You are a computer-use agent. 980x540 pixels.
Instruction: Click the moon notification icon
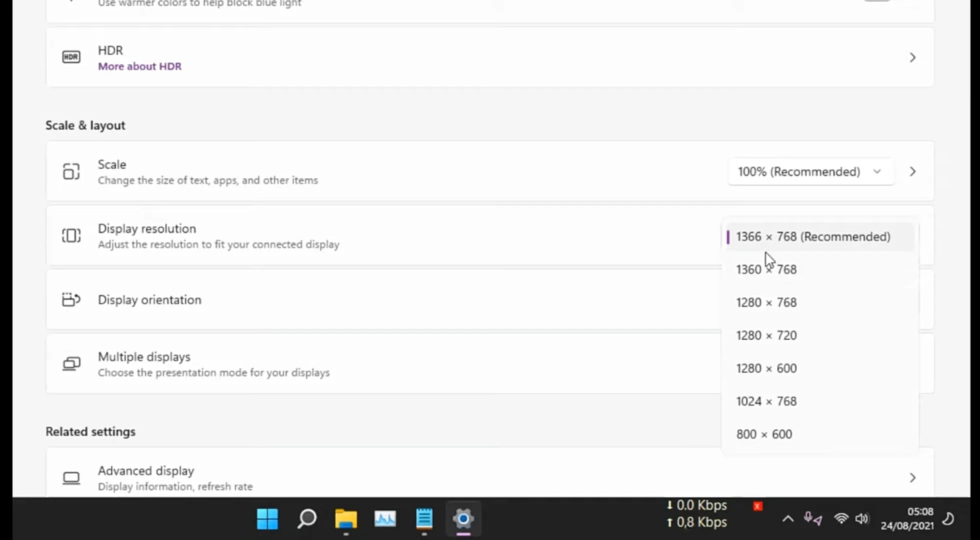pos(948,519)
